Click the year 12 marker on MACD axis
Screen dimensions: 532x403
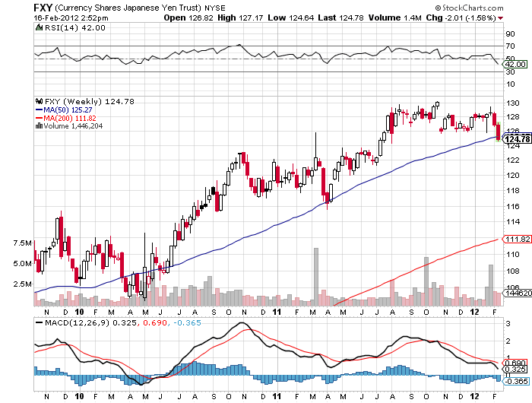click(x=475, y=397)
